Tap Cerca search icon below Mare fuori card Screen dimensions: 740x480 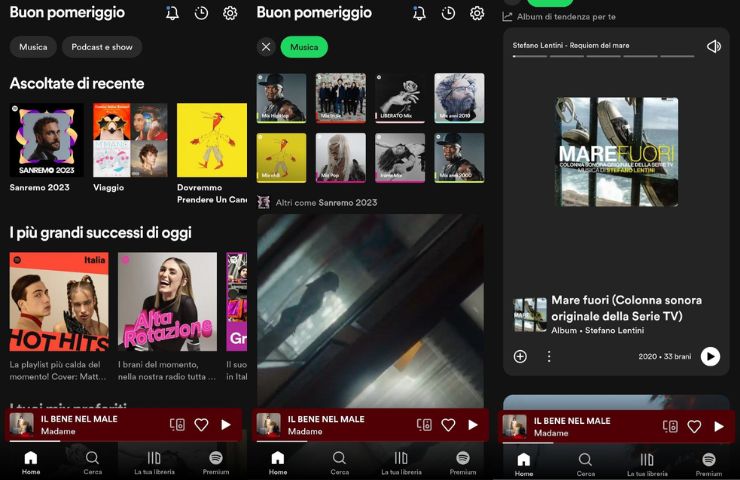tap(585, 463)
